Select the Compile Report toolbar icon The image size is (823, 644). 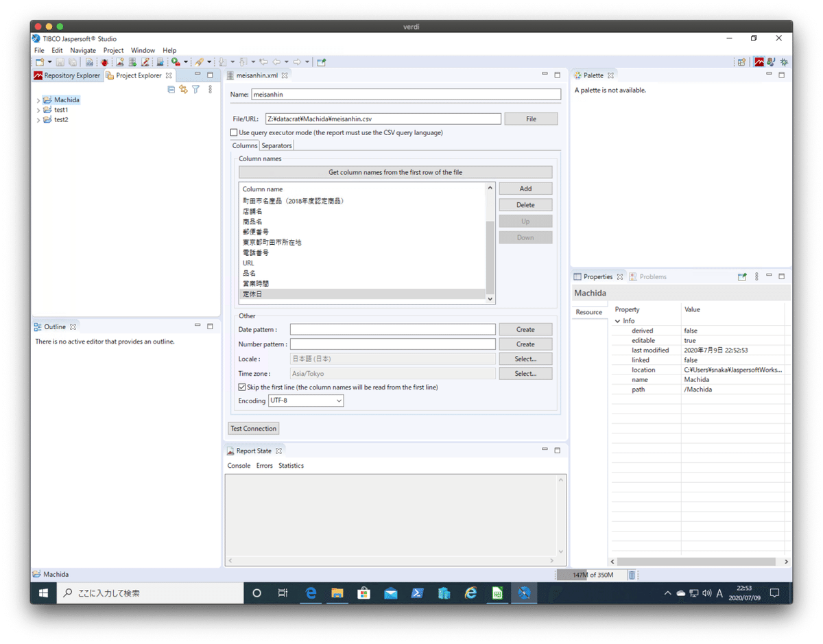tap(89, 62)
